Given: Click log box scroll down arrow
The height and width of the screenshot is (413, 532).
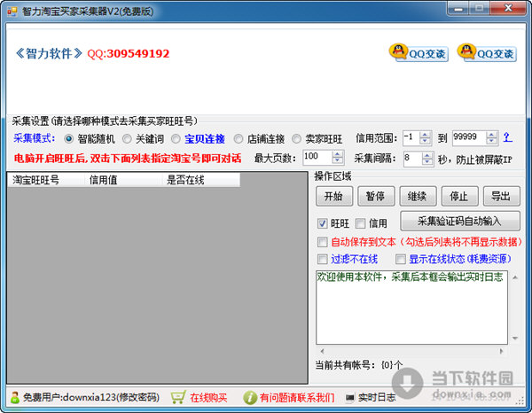Looking at the screenshot, I should coord(515,338).
